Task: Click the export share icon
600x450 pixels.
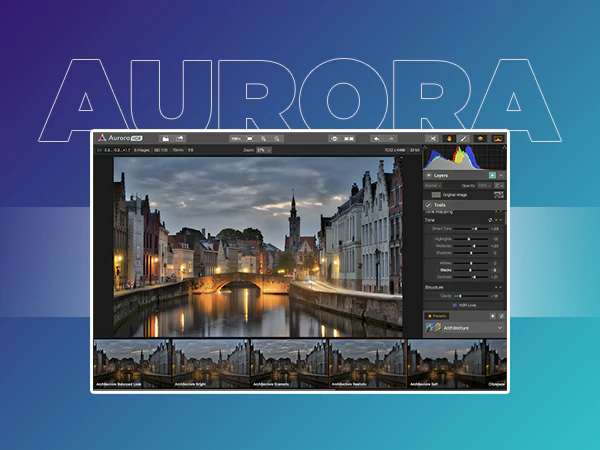Action: click(x=180, y=138)
